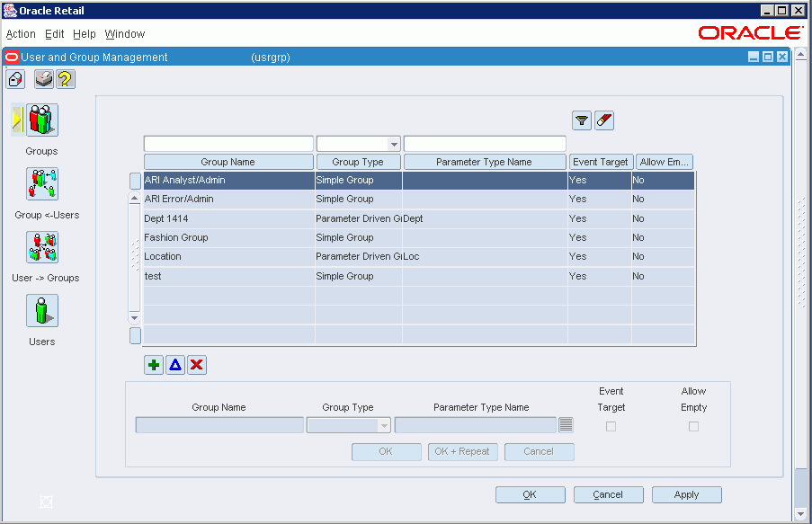The width and height of the screenshot is (812, 524).
Task: Sort by Group Name column header
Action: tap(228, 162)
